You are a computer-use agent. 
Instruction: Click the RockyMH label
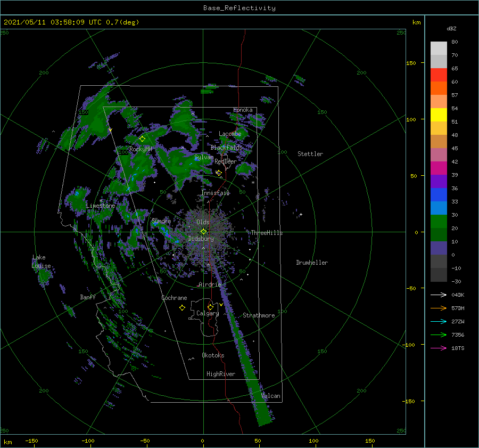(141, 149)
